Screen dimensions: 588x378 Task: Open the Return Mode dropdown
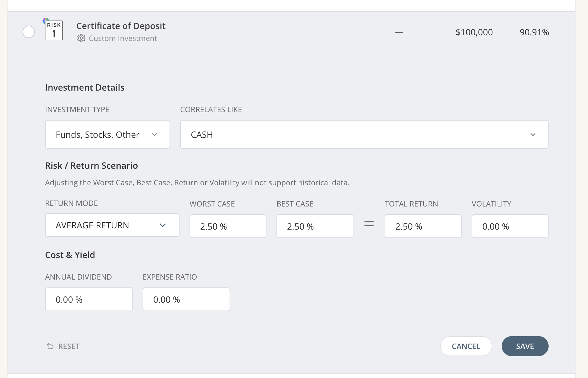[x=112, y=225]
